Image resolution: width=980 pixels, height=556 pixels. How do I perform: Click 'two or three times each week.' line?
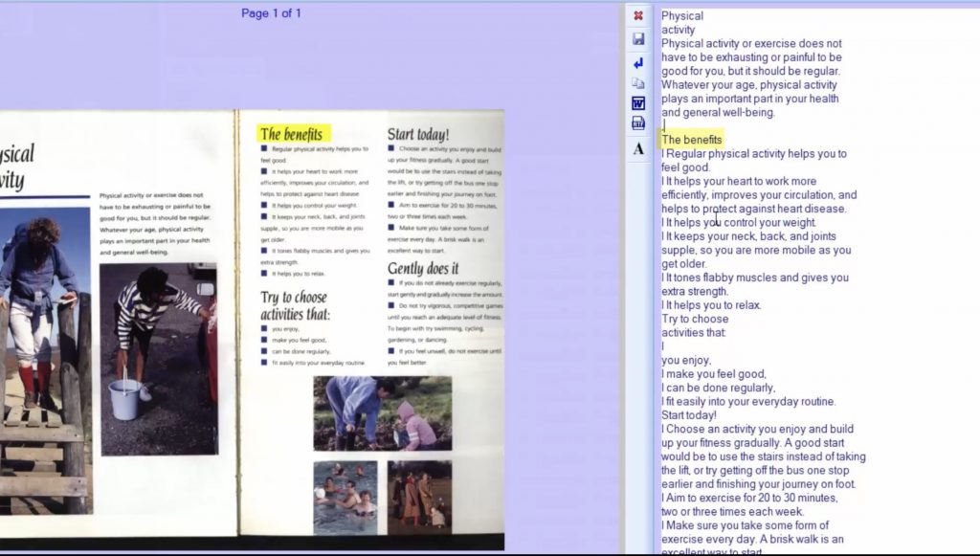click(x=732, y=512)
